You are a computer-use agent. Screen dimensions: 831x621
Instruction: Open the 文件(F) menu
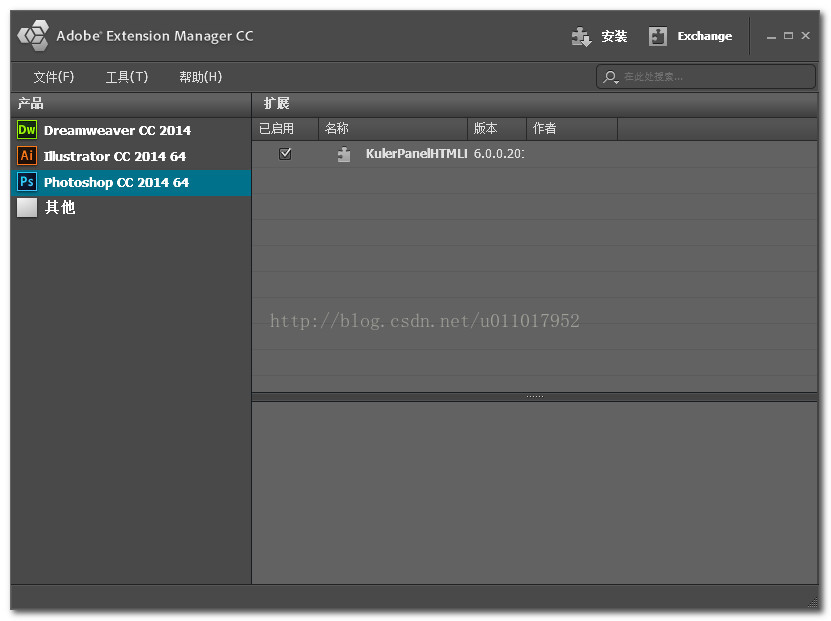pyautogui.click(x=54, y=77)
